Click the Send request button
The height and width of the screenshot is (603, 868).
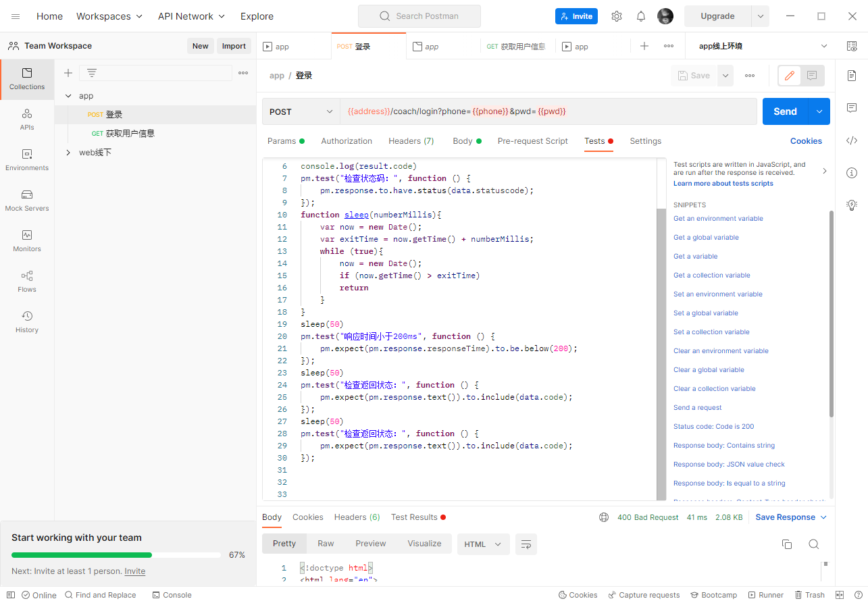pyautogui.click(x=786, y=111)
